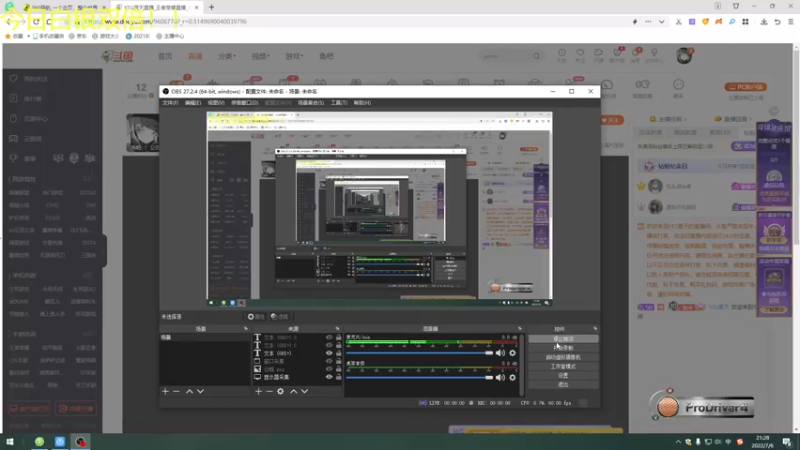This screenshot has width=800, height=450.
Task: Toggle visibility of "文本 (GDI+)" source
Action: click(329, 353)
